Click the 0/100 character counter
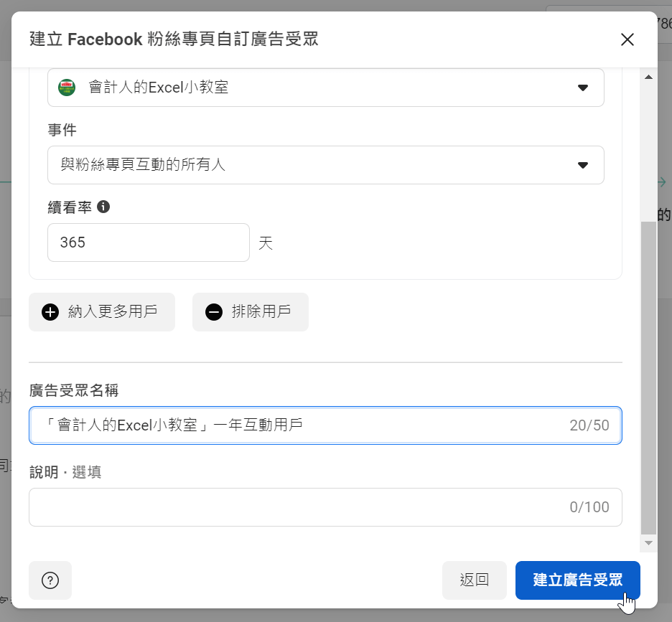 589,507
